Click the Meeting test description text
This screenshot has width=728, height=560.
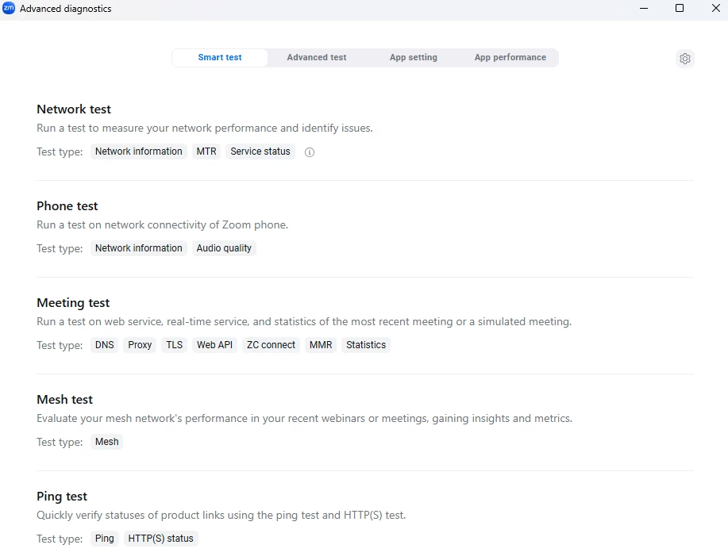pos(304,321)
